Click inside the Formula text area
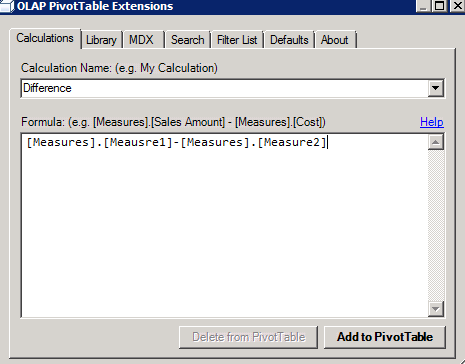The image size is (465, 364). 225,225
